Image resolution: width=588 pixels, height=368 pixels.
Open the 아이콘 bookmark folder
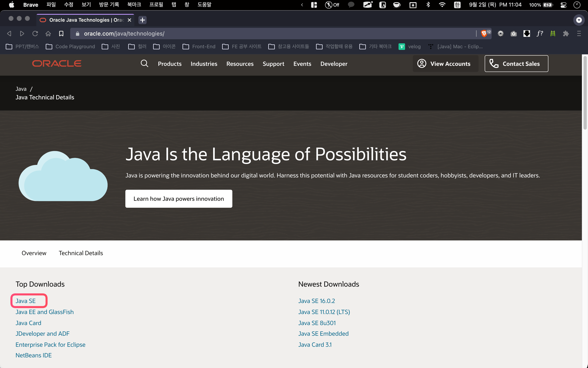165,46
